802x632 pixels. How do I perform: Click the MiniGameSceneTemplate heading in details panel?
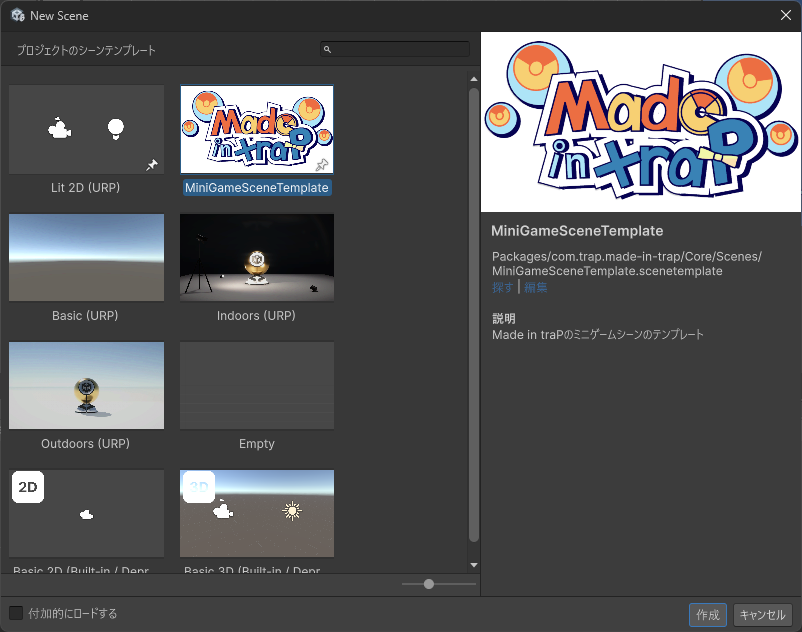577,231
